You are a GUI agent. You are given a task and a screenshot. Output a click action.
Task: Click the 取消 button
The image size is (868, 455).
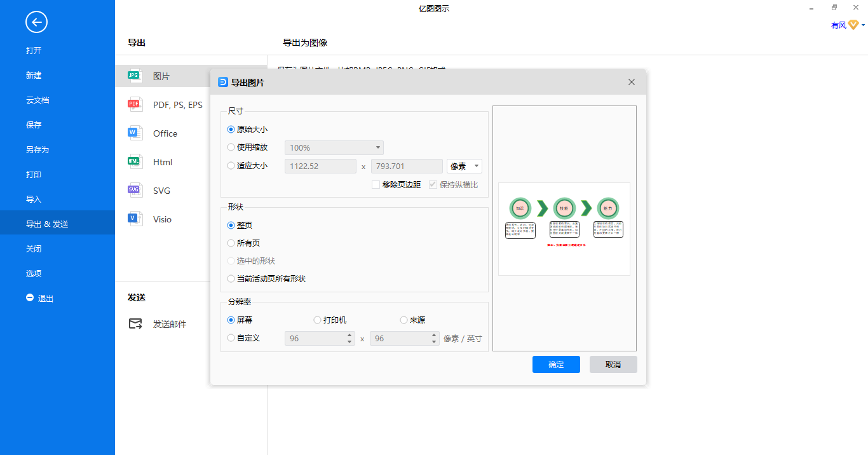coord(613,364)
